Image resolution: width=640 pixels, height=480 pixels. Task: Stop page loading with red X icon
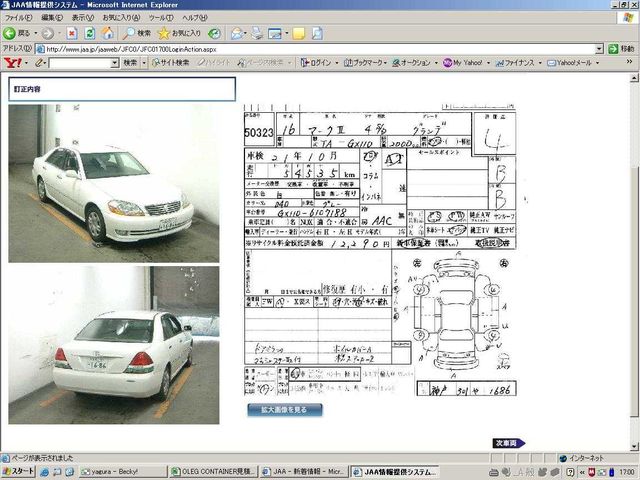(x=72, y=33)
